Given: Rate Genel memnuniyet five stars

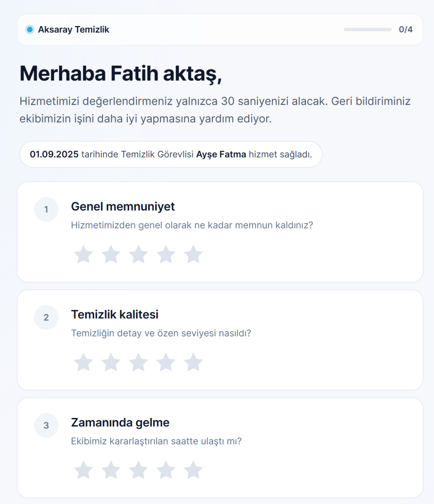Looking at the screenshot, I should (x=193, y=254).
